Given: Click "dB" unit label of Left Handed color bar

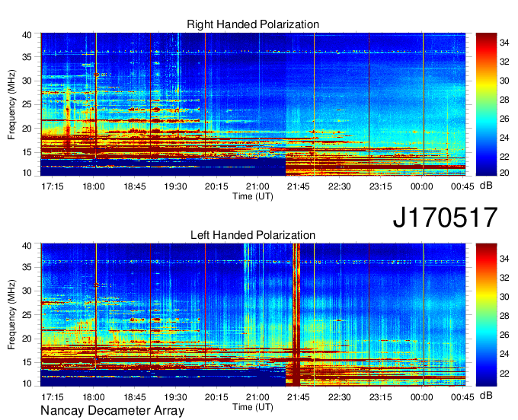Looking at the screenshot, I should coord(486,395).
